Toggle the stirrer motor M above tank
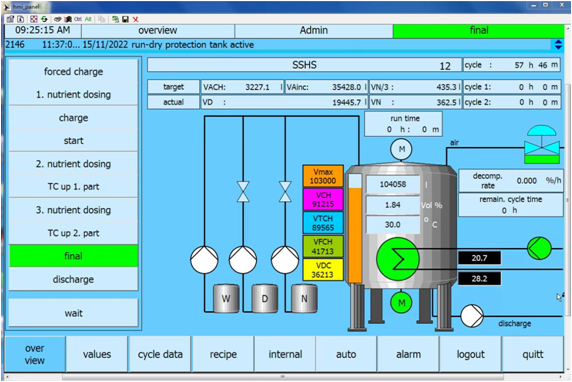Image resolution: width=572 pixels, height=382 pixels. pos(401,149)
